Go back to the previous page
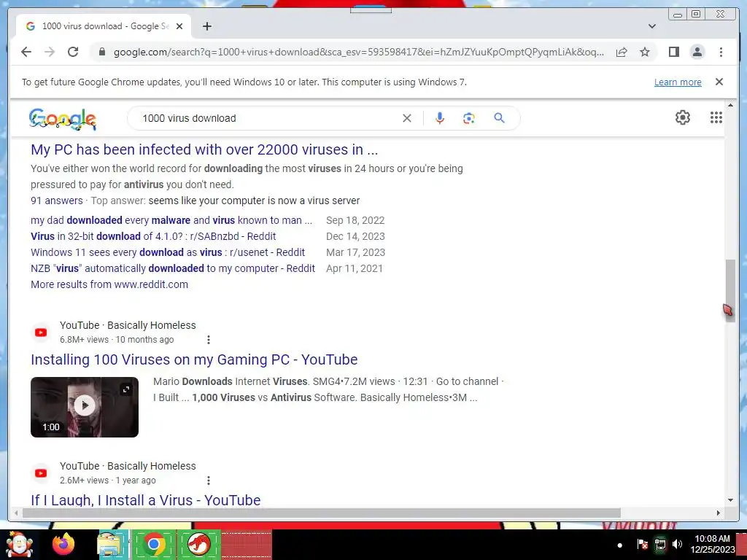747x560 pixels. tap(26, 52)
